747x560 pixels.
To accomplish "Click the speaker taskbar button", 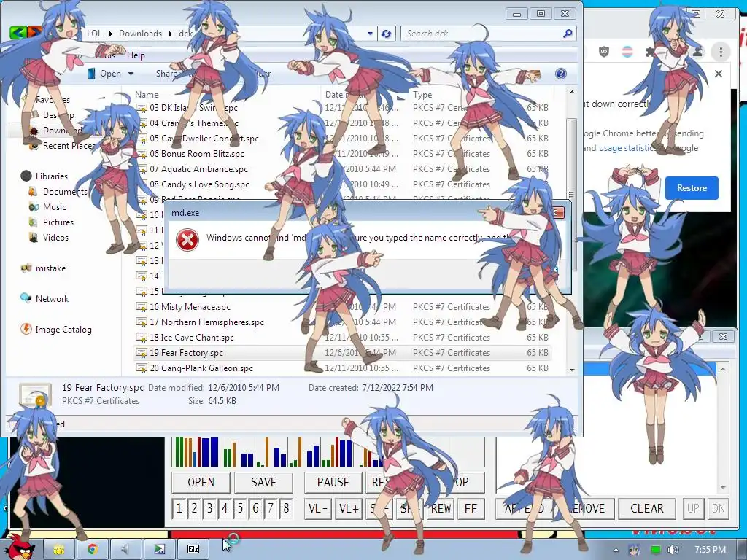I will coord(125,550).
